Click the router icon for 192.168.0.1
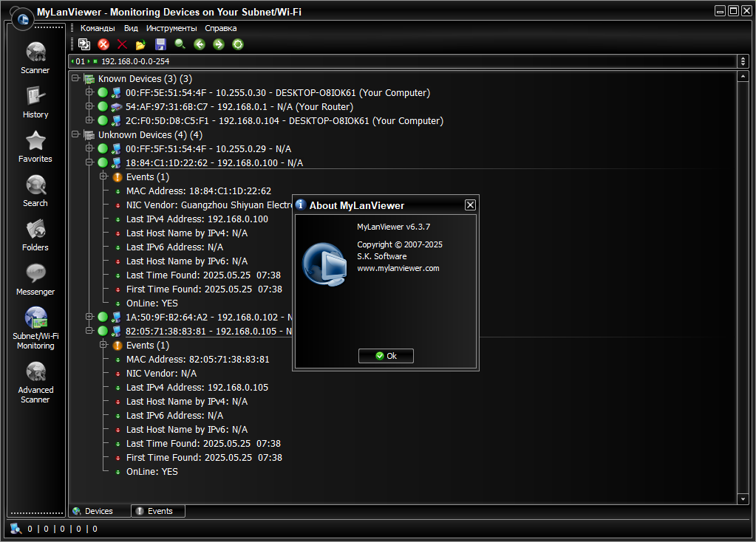The width and height of the screenshot is (756, 542). (x=116, y=107)
